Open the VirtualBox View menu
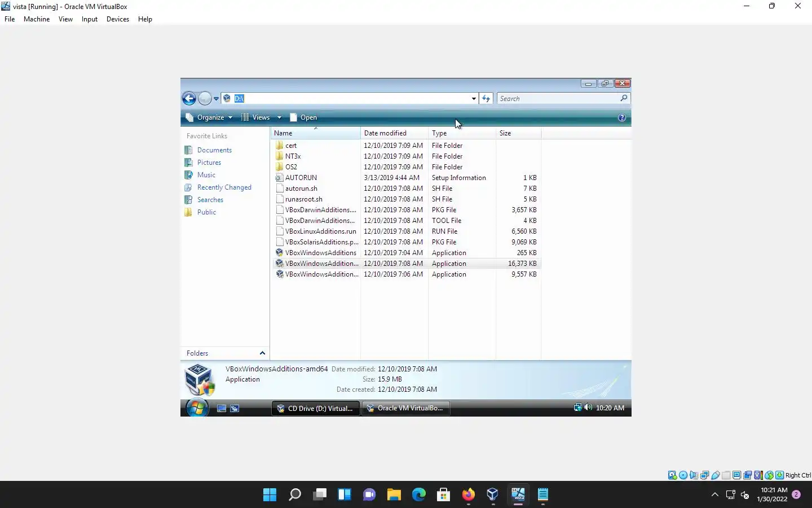 65,19
